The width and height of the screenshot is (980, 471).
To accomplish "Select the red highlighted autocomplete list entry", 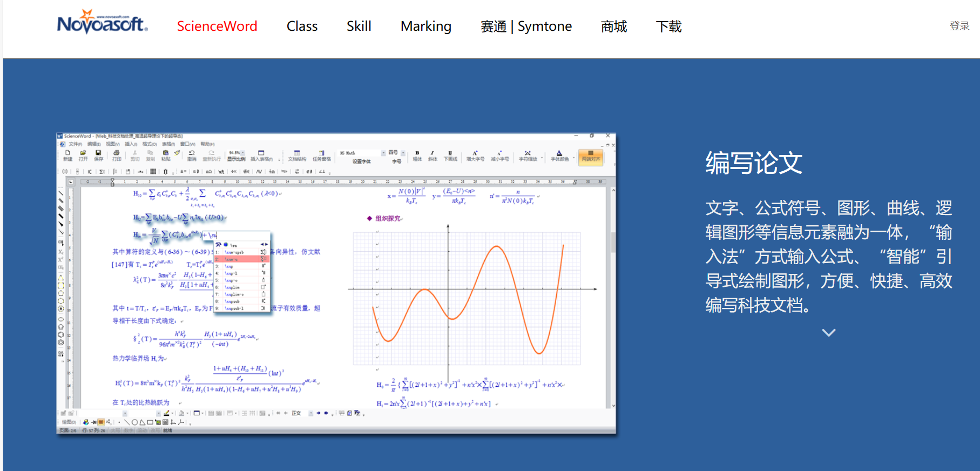I will click(x=241, y=259).
